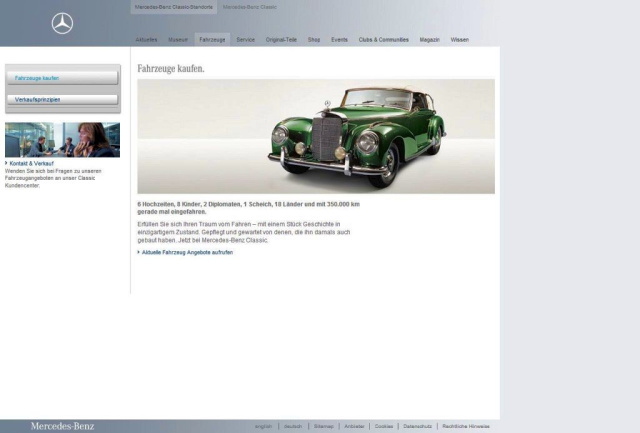
Task: Navigate to the Shop section
Action: click(x=314, y=39)
